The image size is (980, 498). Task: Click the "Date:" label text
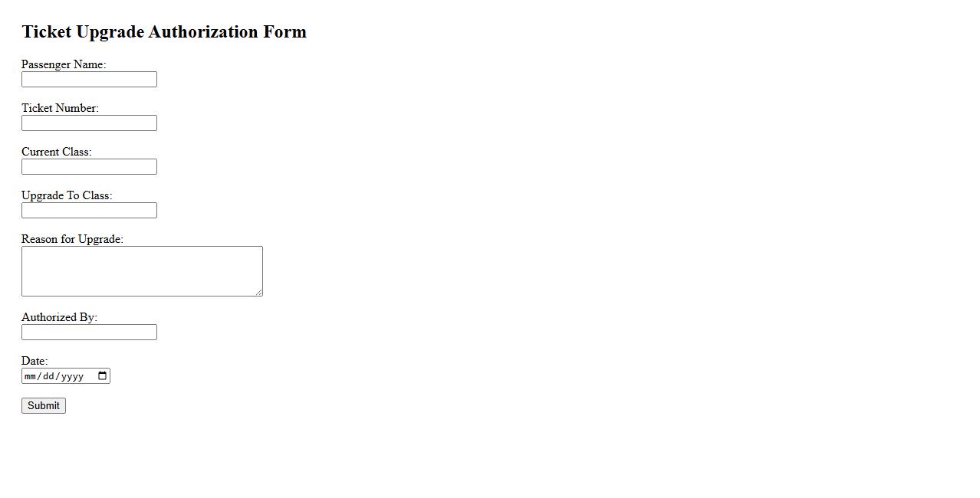pyautogui.click(x=35, y=362)
